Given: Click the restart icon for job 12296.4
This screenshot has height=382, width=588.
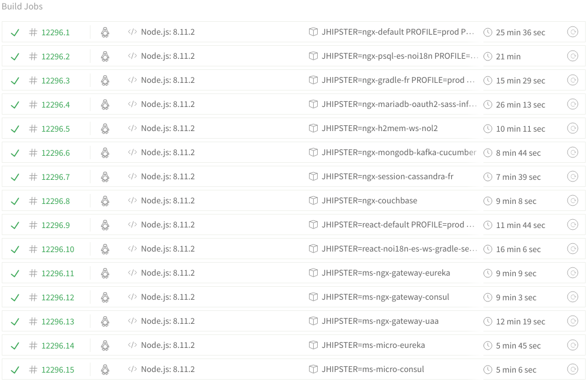Looking at the screenshot, I should pos(572,105).
